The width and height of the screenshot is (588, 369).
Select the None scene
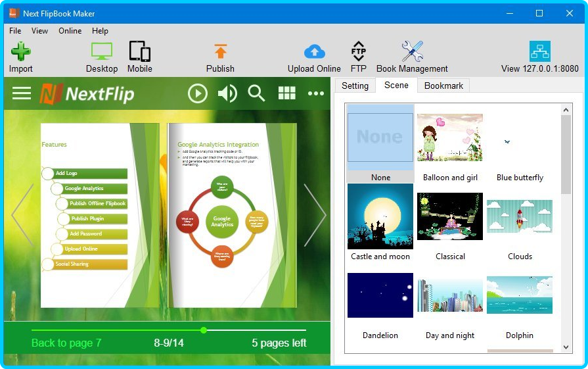point(380,143)
